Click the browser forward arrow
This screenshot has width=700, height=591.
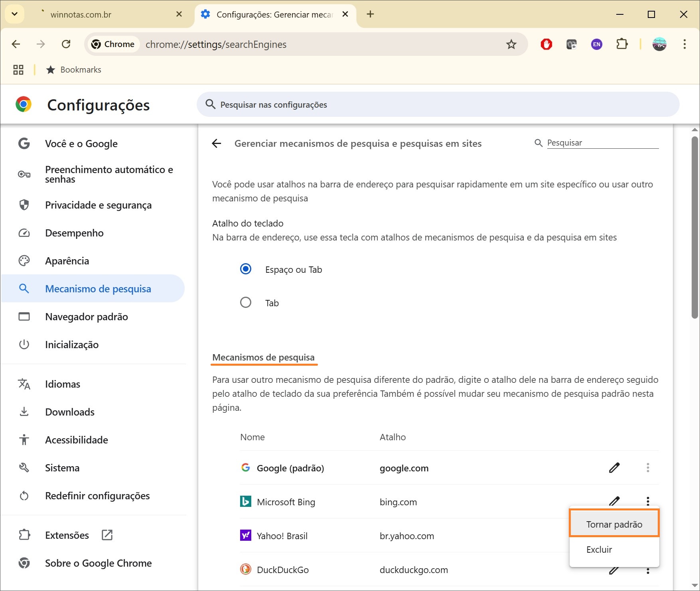(41, 44)
